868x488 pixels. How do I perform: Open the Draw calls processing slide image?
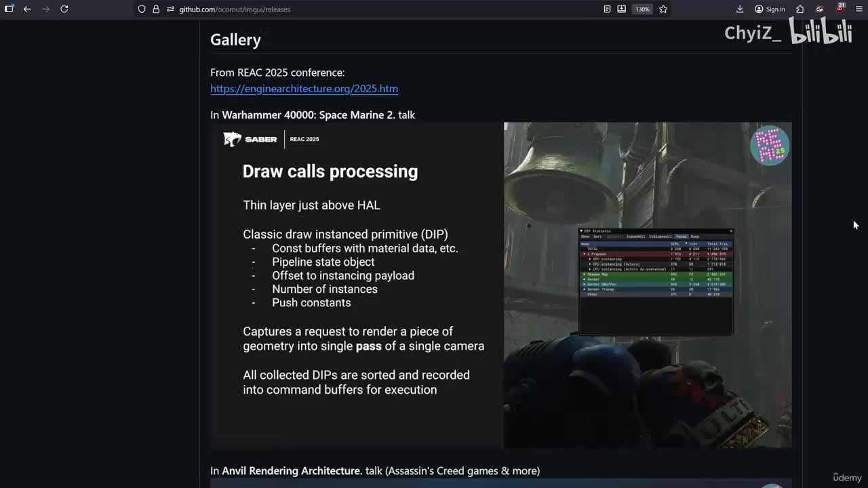pyautogui.click(x=500, y=285)
